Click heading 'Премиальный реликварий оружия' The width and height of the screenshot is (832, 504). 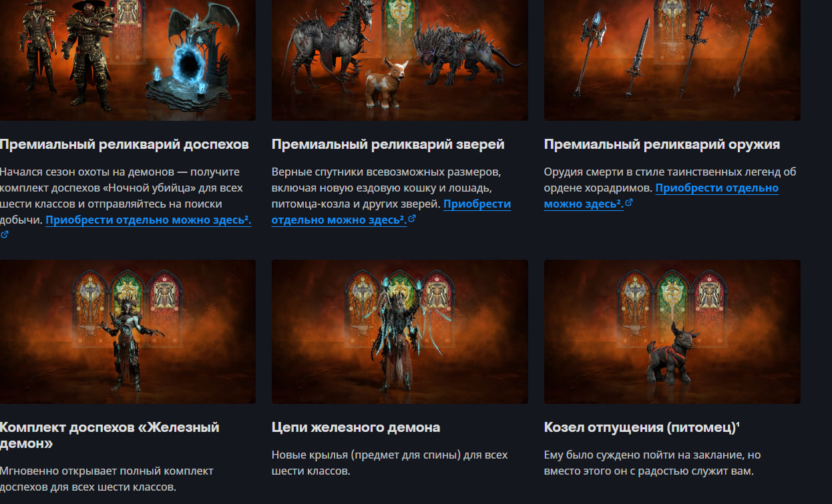tap(662, 144)
